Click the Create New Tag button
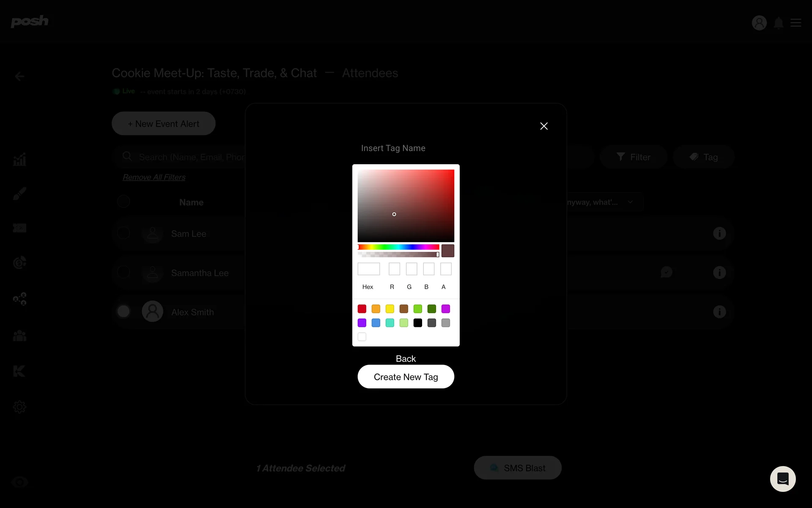 tap(406, 377)
